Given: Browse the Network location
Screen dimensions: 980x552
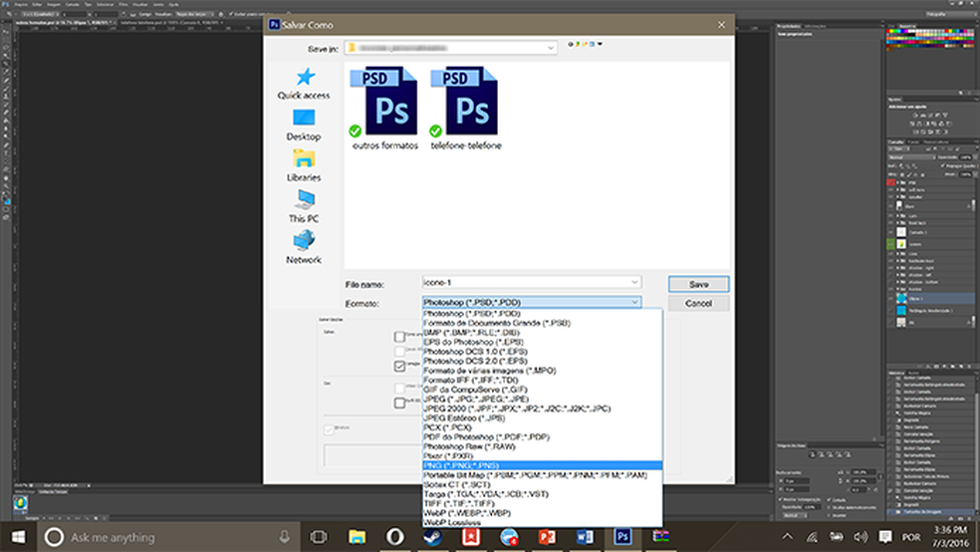Looking at the screenshot, I should (303, 246).
